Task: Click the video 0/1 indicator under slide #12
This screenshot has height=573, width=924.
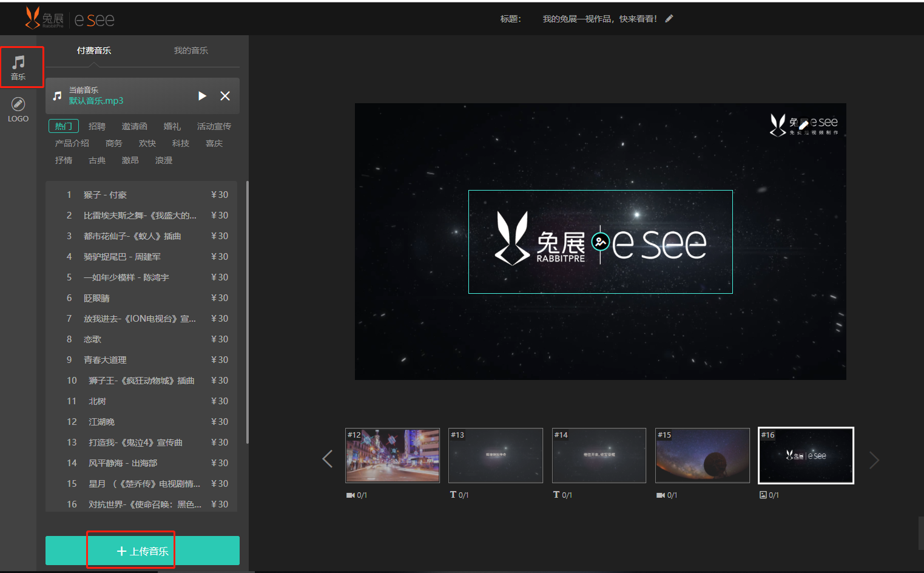Action: point(357,495)
